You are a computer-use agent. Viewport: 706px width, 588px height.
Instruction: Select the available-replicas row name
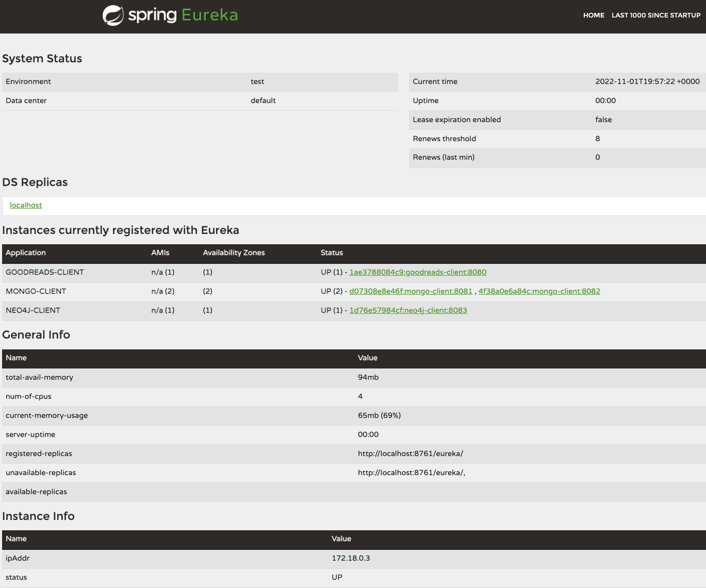tap(37, 492)
